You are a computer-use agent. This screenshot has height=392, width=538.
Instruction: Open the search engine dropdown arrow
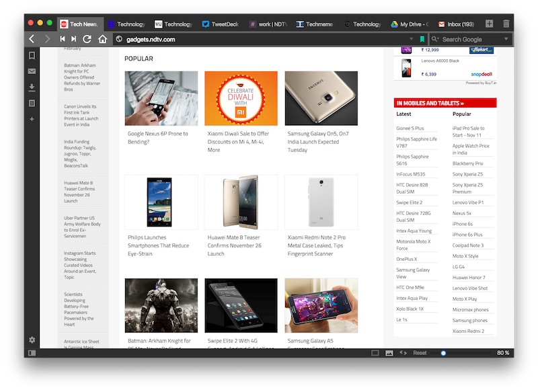point(506,39)
